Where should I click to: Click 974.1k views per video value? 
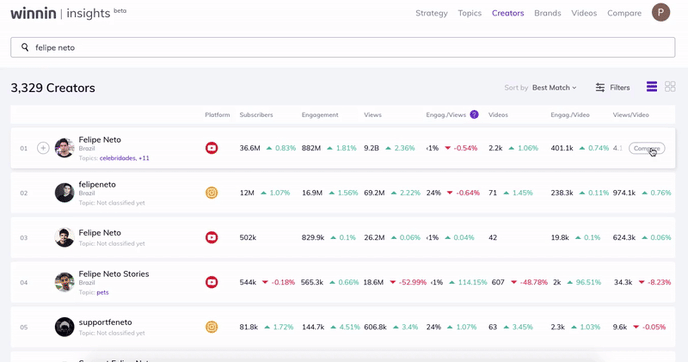tap(624, 193)
